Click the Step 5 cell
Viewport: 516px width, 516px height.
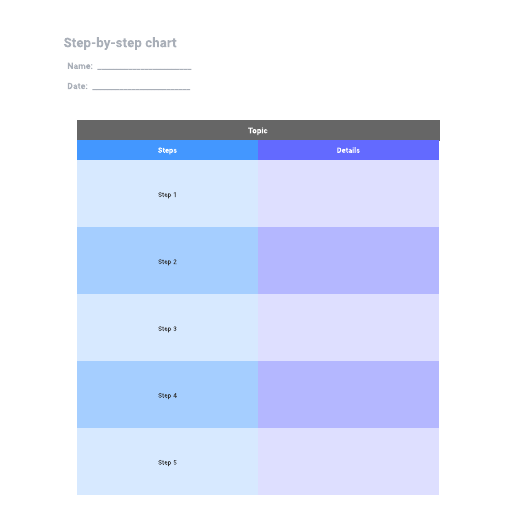click(167, 461)
